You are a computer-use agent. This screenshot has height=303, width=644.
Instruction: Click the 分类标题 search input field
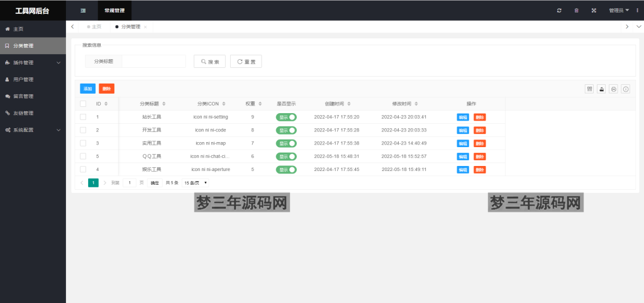154,62
